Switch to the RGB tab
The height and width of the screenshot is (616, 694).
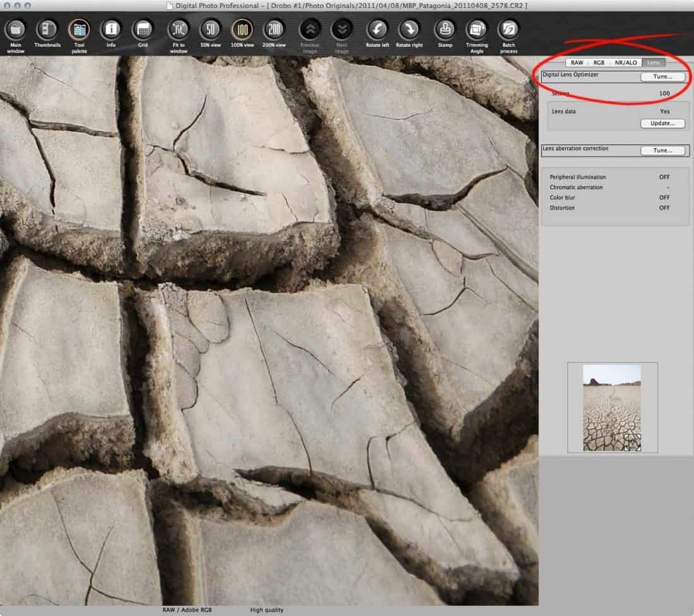click(x=598, y=62)
